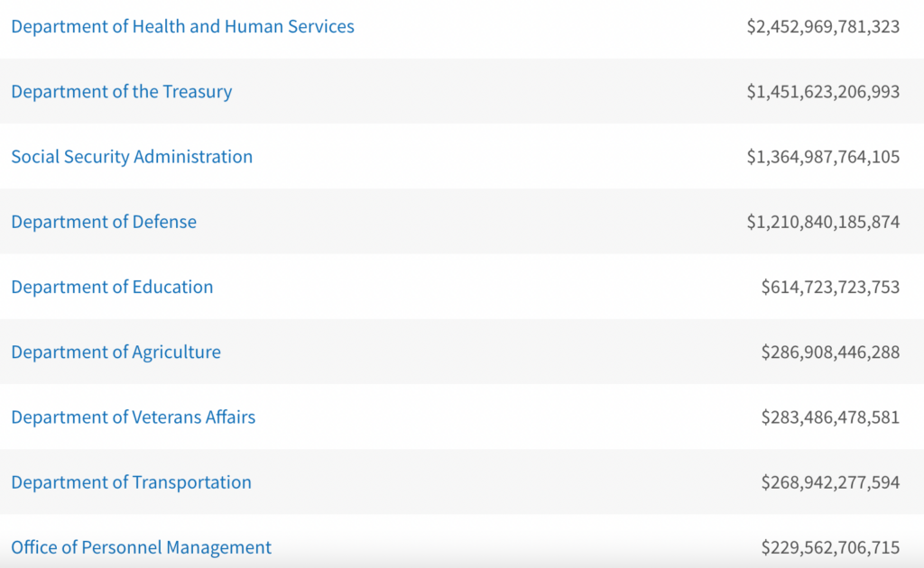Screen dimensions: 924x568
Task: Select the Department of Defense link
Action: click(104, 222)
